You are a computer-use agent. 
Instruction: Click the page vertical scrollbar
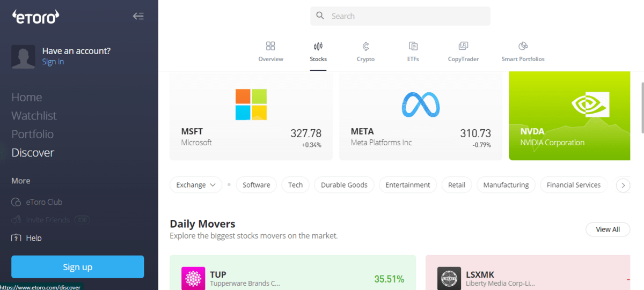tap(642, 107)
